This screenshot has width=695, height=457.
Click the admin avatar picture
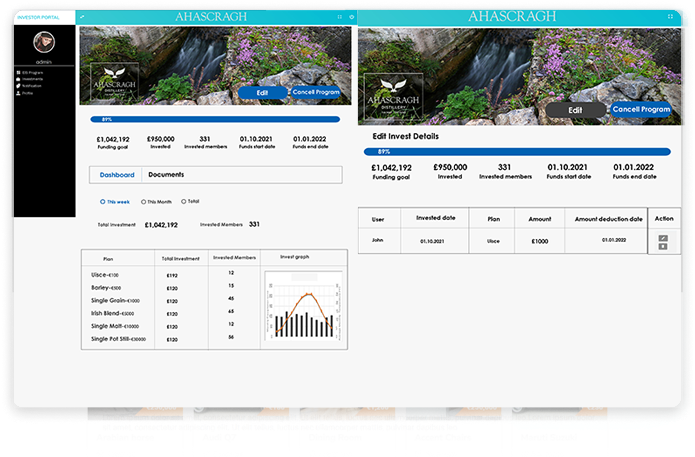coord(44,42)
